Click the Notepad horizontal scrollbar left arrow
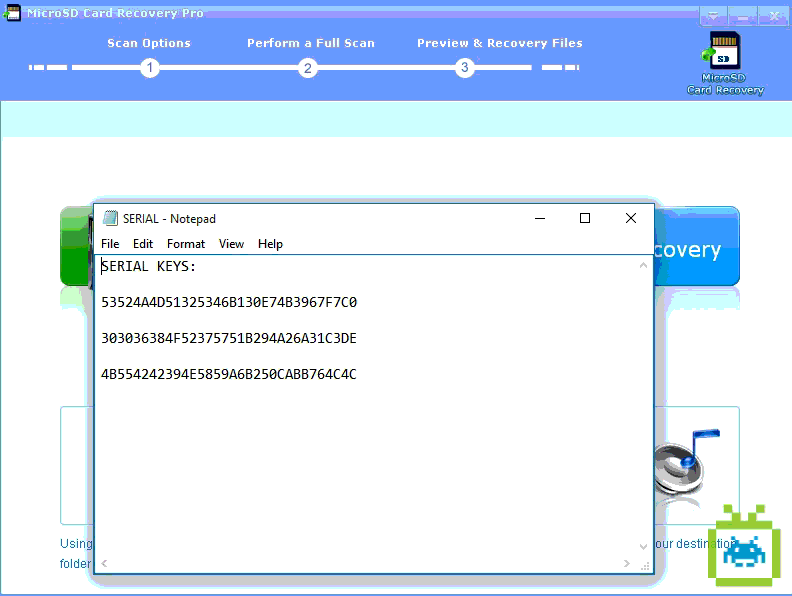 point(104,563)
